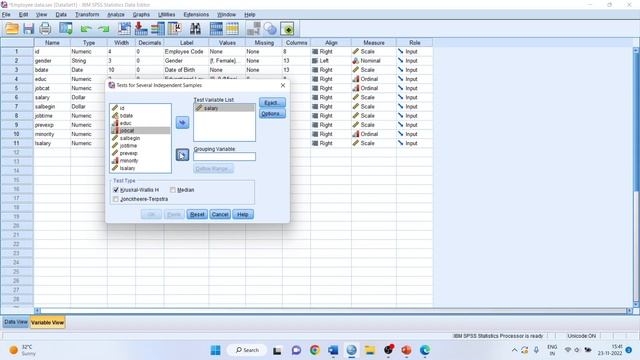The width and height of the screenshot is (640, 360).
Task: Enable the Median test checkbox
Action: tap(173, 190)
